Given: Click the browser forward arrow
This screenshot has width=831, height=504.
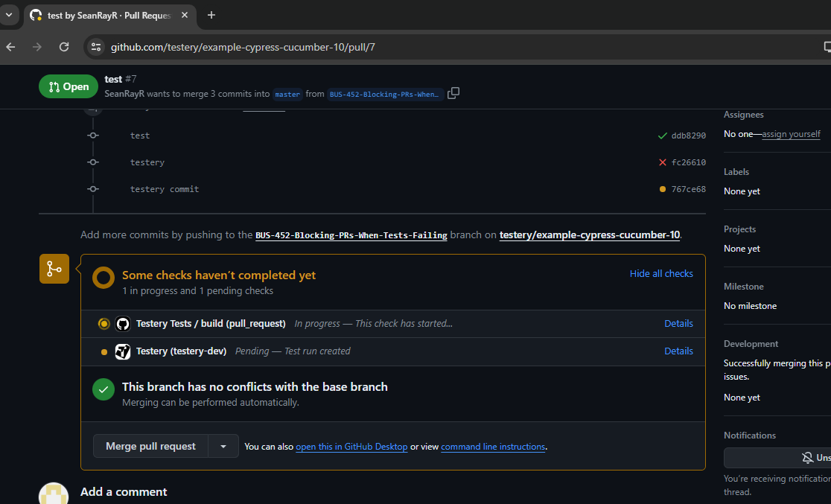Looking at the screenshot, I should coord(36,47).
